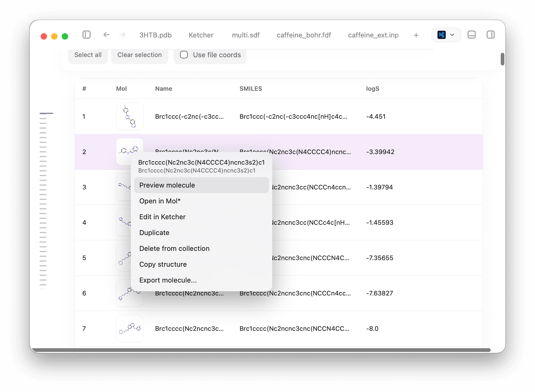The image size is (535, 392).
Task: Click the # column header
Action: click(84, 89)
